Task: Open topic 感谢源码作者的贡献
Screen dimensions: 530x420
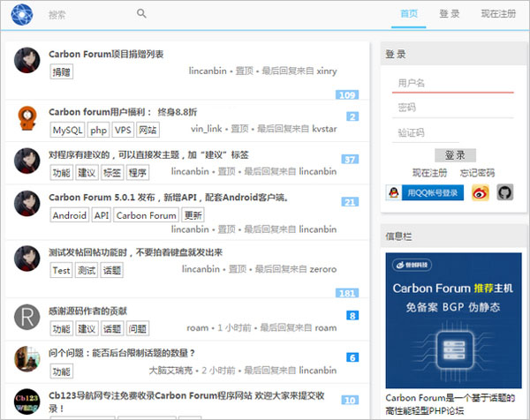Action: 87,311
